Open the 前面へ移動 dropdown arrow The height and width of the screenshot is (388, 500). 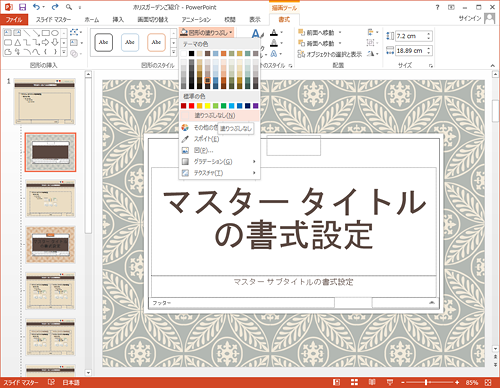tap(340, 33)
